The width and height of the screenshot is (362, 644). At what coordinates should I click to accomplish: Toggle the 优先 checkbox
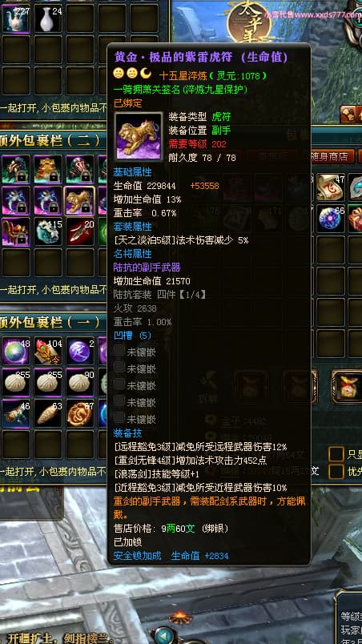click(x=336, y=472)
